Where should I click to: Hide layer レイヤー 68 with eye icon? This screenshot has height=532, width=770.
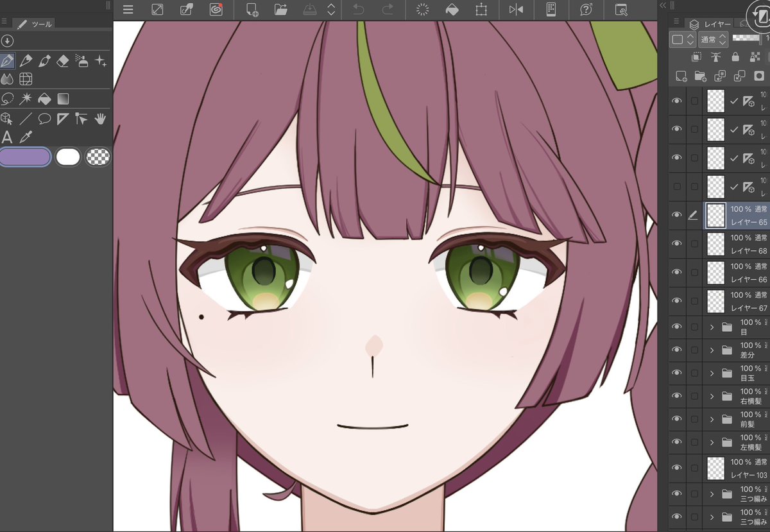coord(676,244)
